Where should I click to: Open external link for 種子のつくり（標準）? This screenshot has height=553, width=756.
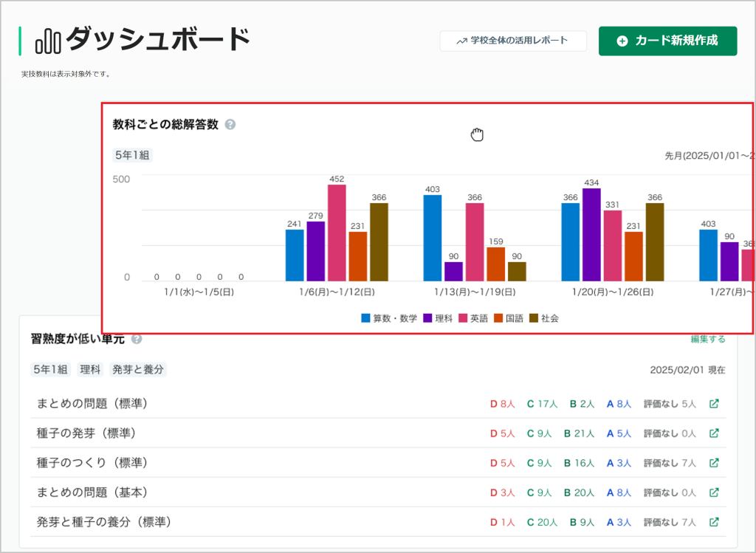[x=714, y=463]
